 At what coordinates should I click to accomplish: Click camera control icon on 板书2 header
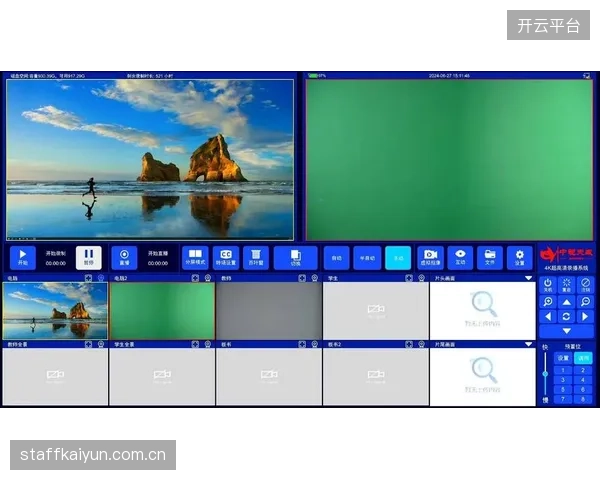(x=421, y=344)
